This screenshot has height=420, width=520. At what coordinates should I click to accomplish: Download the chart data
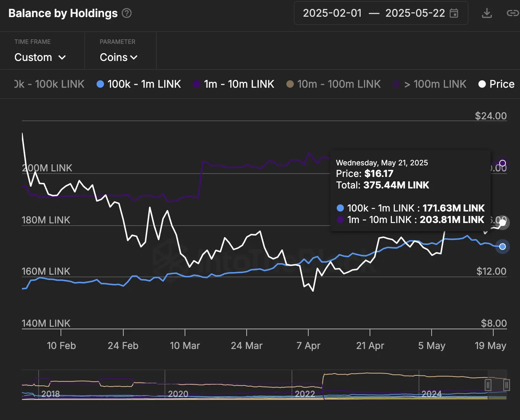pyautogui.click(x=487, y=13)
